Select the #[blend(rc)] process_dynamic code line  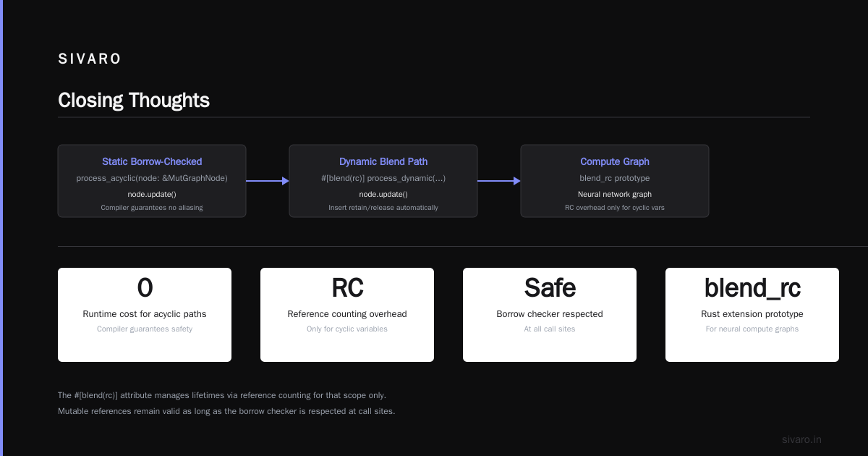[383, 178]
